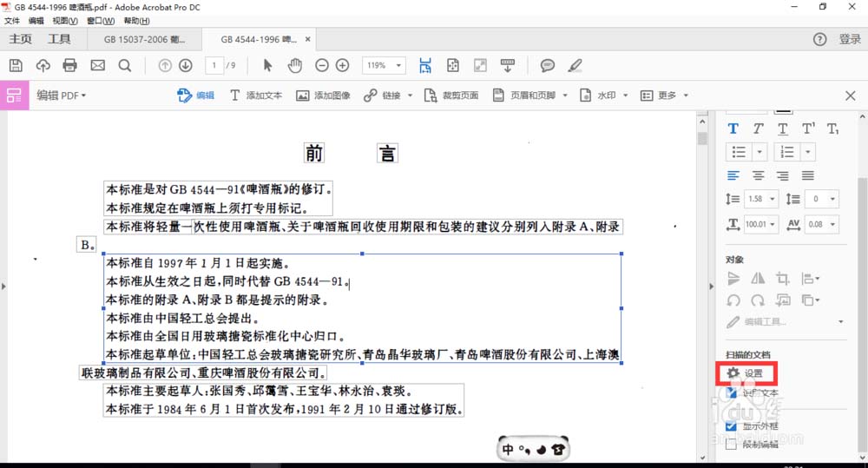
Task: Open the comment speech bubble tool
Action: [x=548, y=65]
